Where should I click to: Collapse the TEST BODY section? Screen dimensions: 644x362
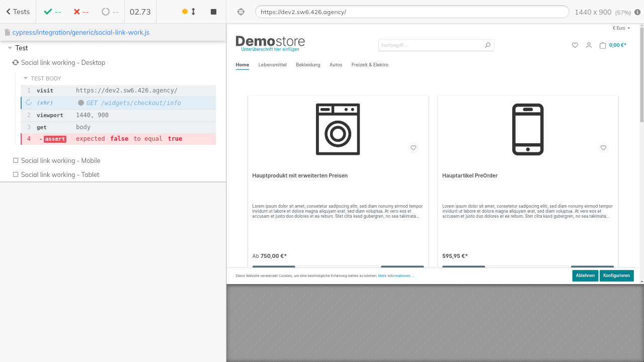pyautogui.click(x=26, y=78)
